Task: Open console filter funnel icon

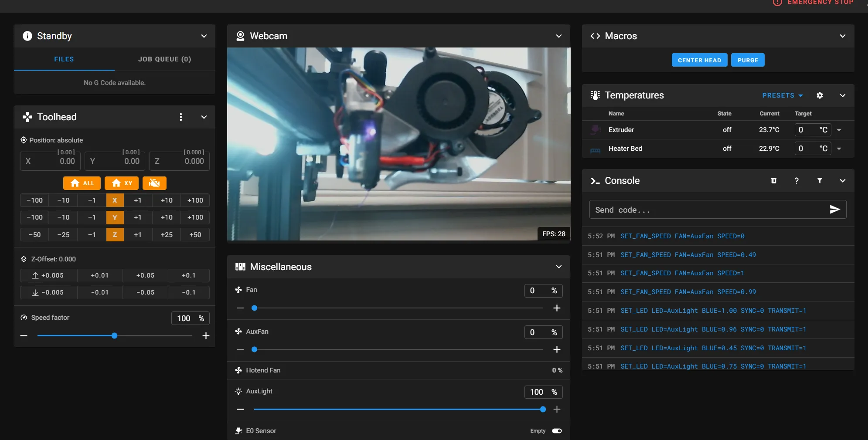Action: click(820, 181)
